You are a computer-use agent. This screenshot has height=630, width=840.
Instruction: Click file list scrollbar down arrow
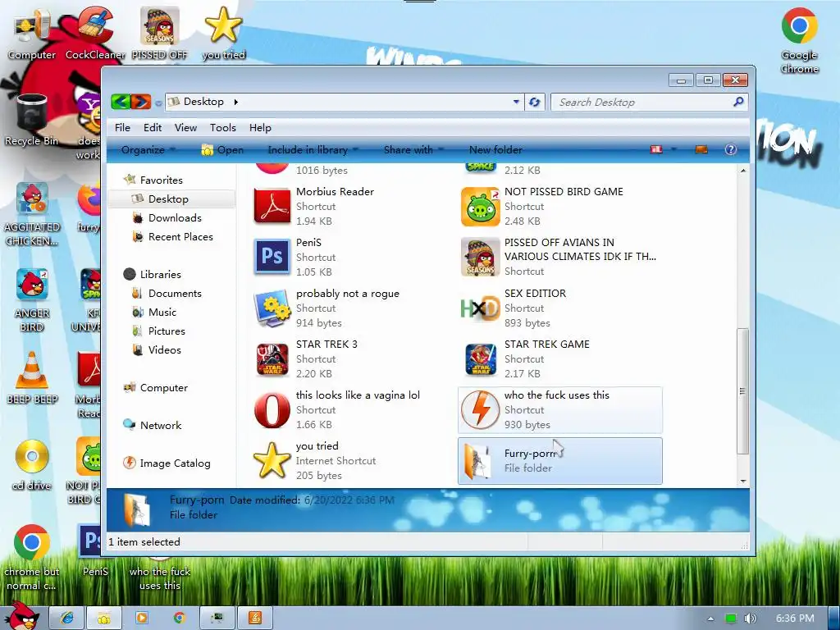click(743, 481)
